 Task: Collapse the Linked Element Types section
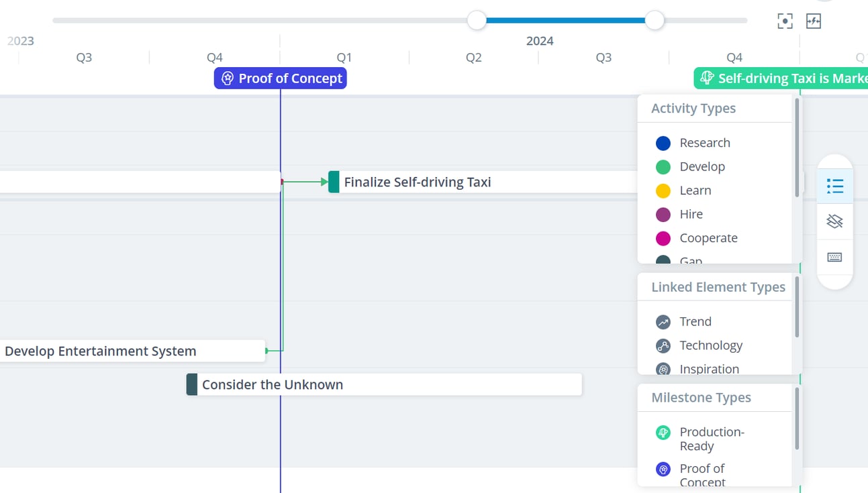tap(718, 286)
